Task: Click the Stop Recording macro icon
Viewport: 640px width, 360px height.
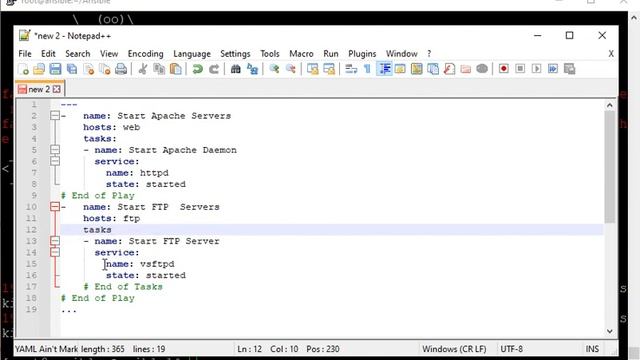Action: (x=520, y=69)
